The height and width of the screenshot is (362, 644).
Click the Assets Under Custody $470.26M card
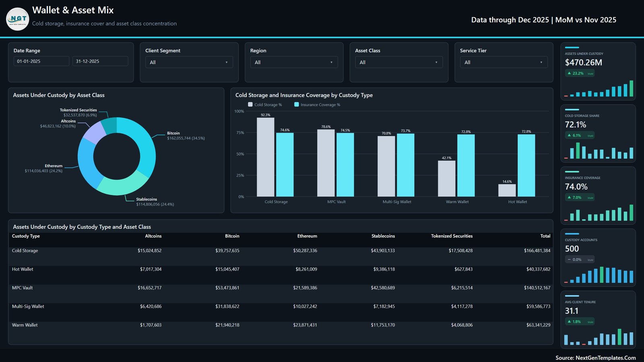pyautogui.click(x=598, y=71)
